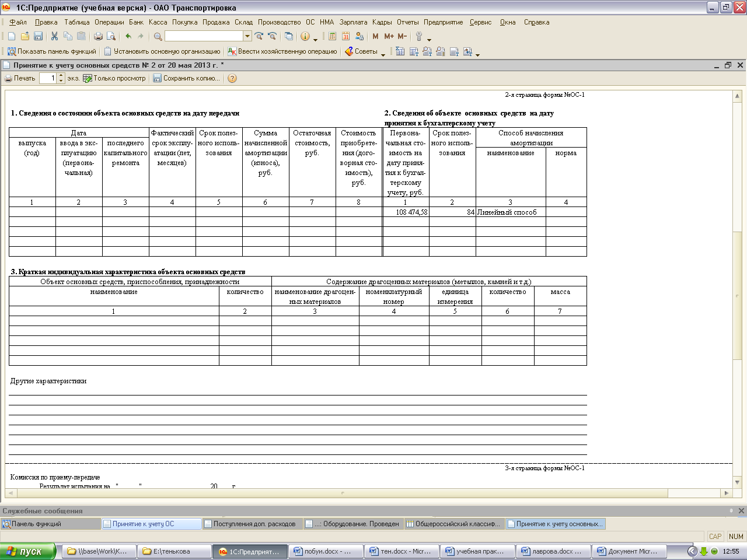This screenshot has width=747, height=560.
Task: Click the vertical scrollbar thumb
Action: [x=738, y=295]
